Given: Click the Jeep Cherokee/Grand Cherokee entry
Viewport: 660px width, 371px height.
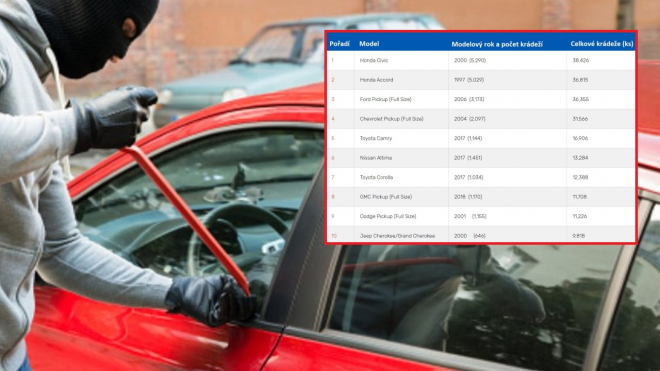Looking at the screenshot, I should (x=397, y=236).
